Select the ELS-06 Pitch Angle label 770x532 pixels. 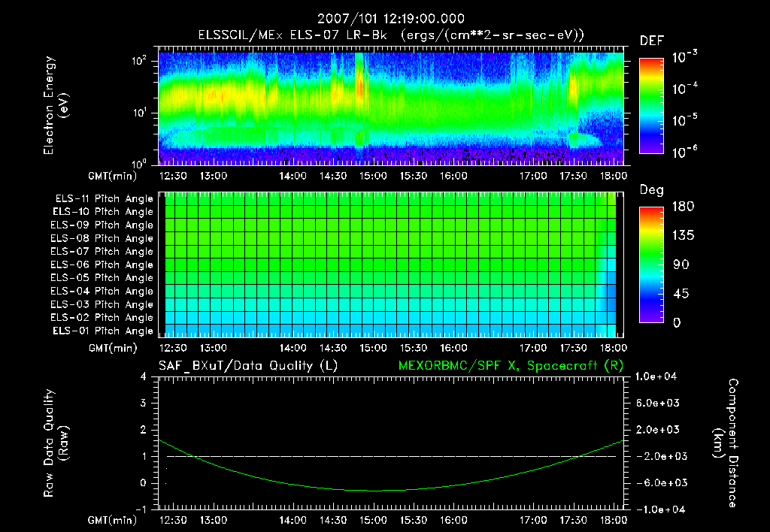tap(102, 264)
